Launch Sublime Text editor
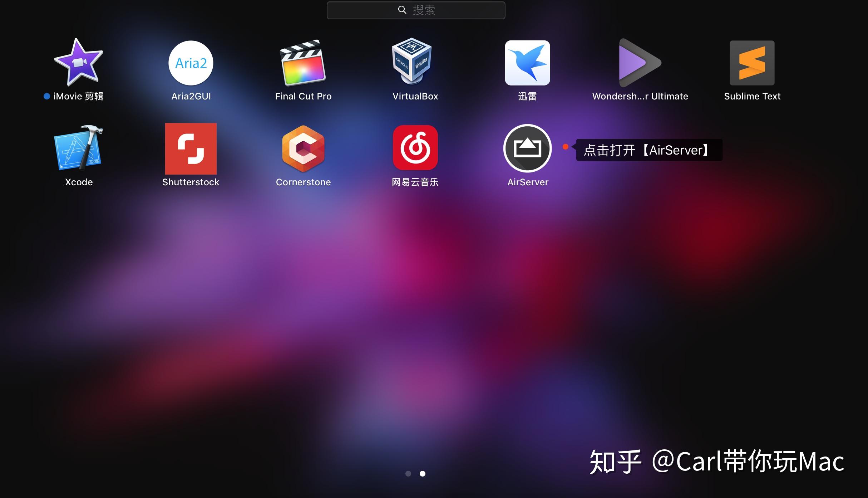Screen dimensions: 868x498 tap(752, 63)
